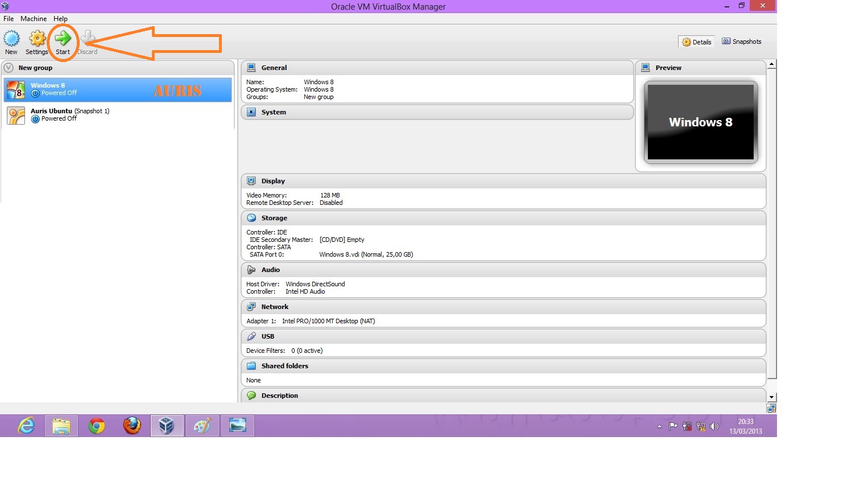Switch to the Details view

tap(697, 42)
